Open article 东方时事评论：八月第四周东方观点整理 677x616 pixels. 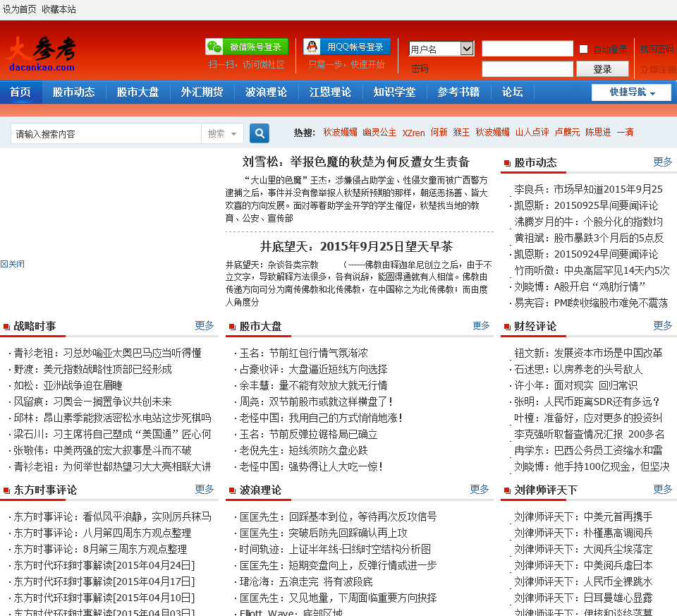point(102,533)
